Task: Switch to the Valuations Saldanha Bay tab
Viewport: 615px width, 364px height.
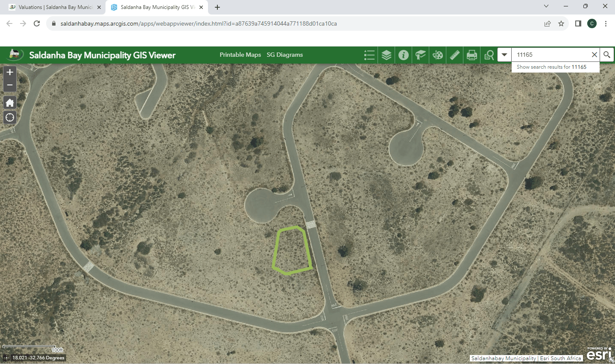Action: (x=56, y=7)
